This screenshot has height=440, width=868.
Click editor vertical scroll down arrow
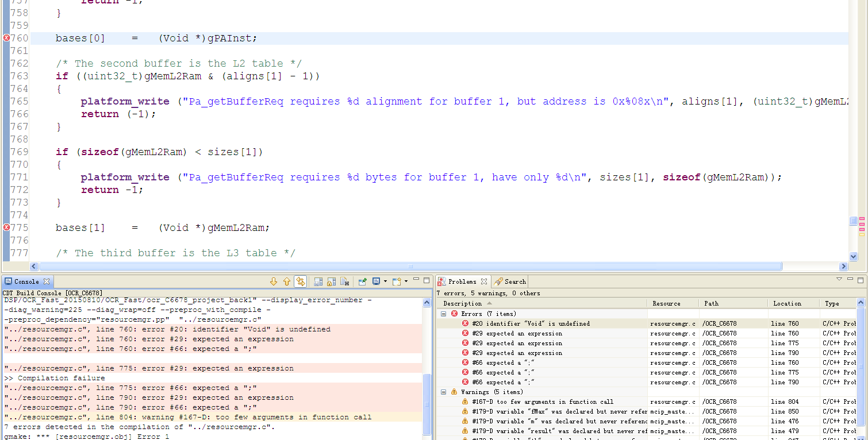[853, 257]
